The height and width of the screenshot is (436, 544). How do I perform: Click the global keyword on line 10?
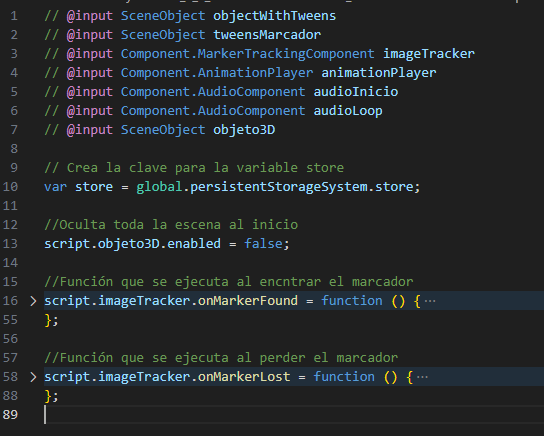click(159, 187)
